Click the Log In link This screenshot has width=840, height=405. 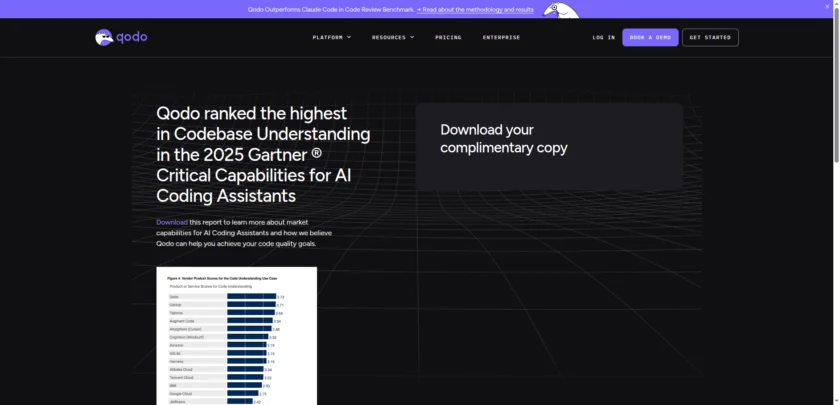pyautogui.click(x=604, y=38)
